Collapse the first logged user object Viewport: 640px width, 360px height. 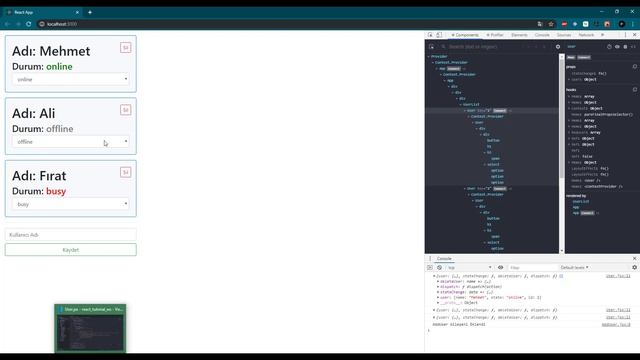[434, 276]
